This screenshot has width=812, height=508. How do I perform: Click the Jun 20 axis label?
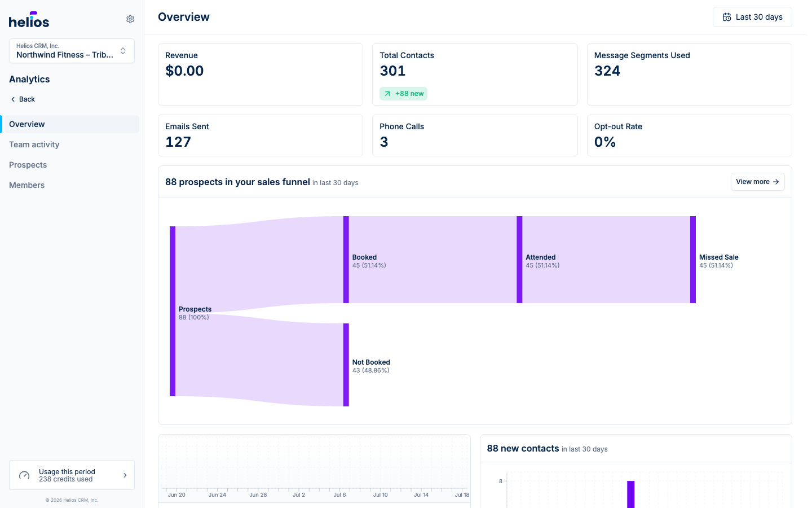click(x=176, y=495)
